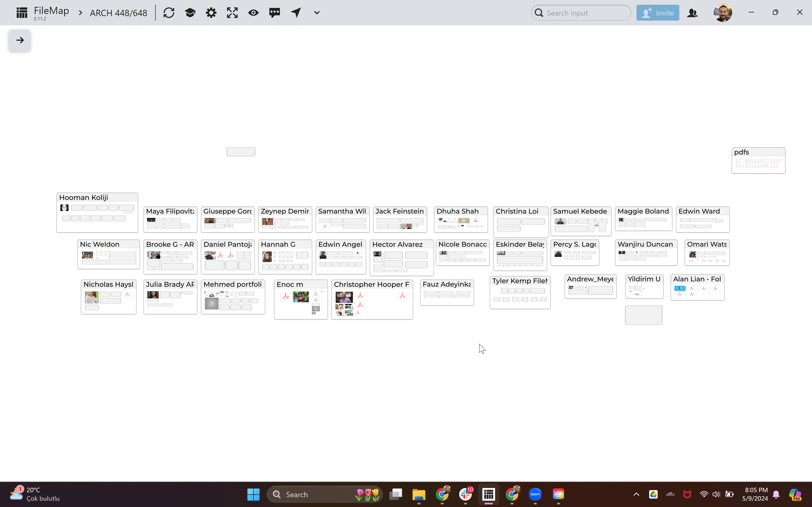Show hidden system tray icons chevron

[x=636, y=494]
